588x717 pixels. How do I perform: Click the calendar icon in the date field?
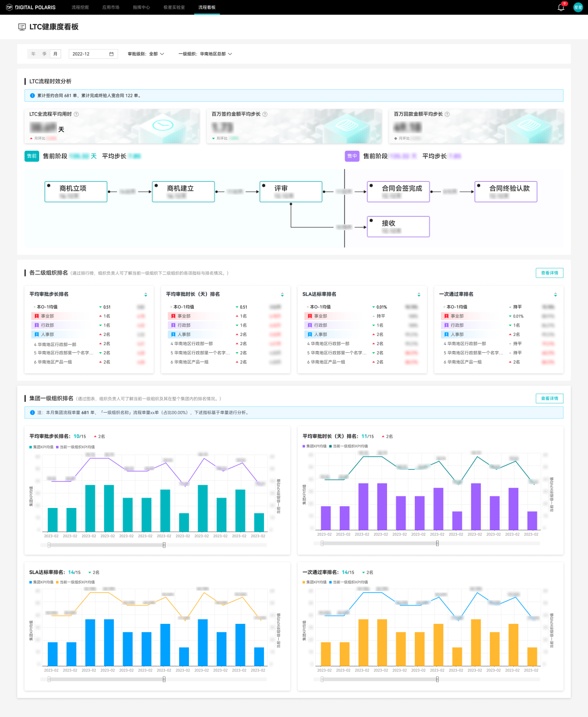112,54
